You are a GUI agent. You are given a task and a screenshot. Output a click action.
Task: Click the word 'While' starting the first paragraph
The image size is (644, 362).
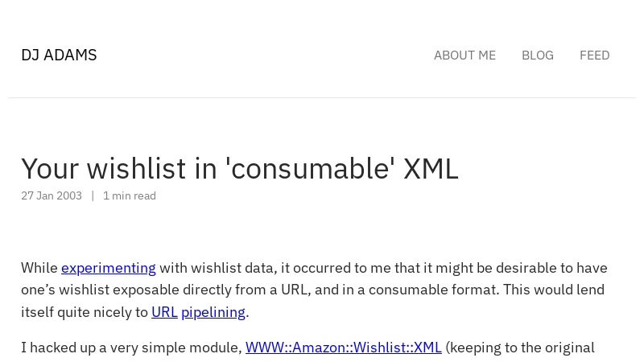coord(39,268)
